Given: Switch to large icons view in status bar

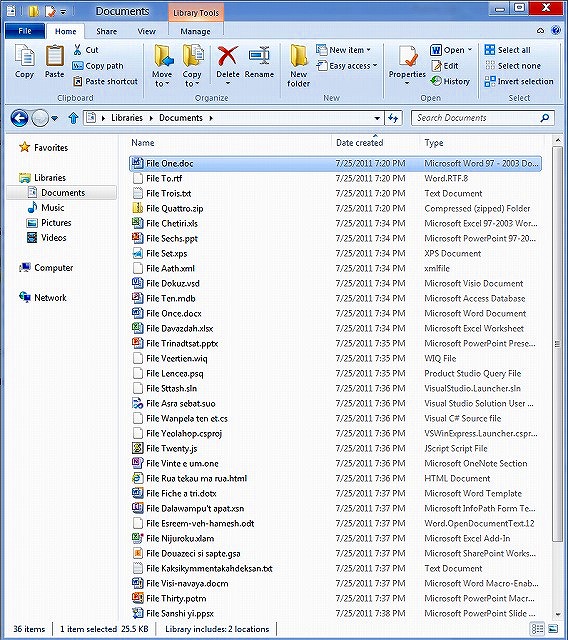Looking at the screenshot, I should (553, 629).
